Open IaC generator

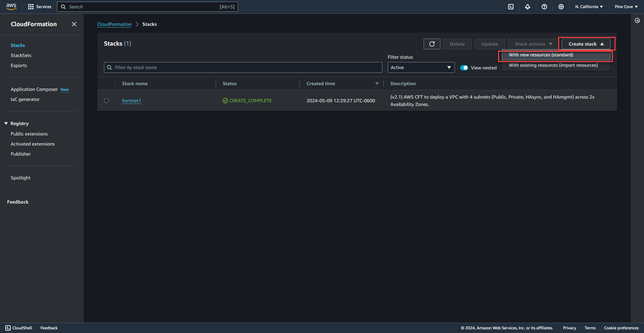tap(25, 99)
